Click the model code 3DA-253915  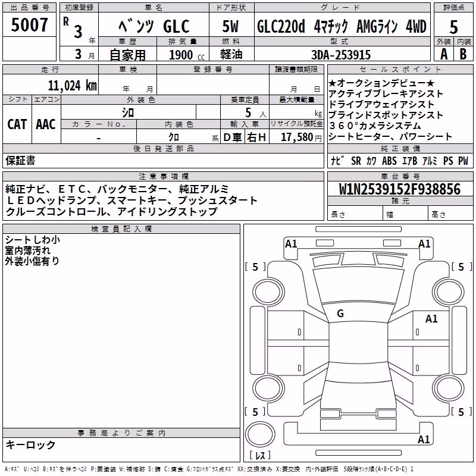(341, 55)
